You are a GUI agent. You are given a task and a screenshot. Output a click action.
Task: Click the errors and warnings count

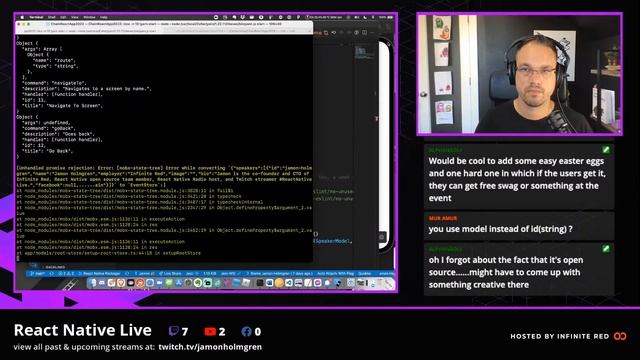(x=67, y=273)
